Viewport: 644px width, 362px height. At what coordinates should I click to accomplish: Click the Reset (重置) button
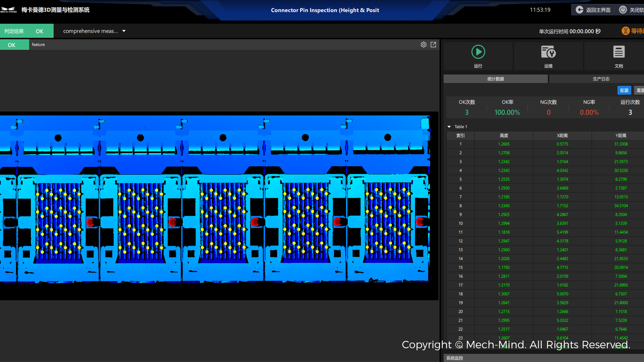[x=640, y=90]
